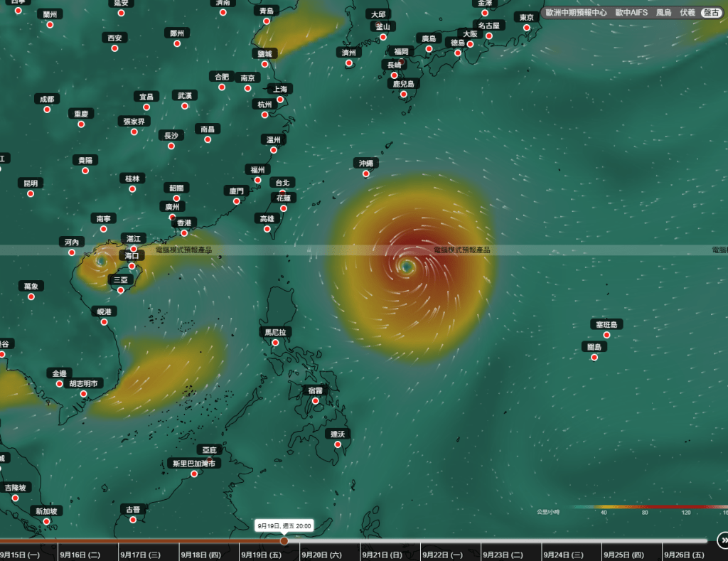Click the double-chevron button beside timeline
This screenshot has width=728, height=561.
723,540
